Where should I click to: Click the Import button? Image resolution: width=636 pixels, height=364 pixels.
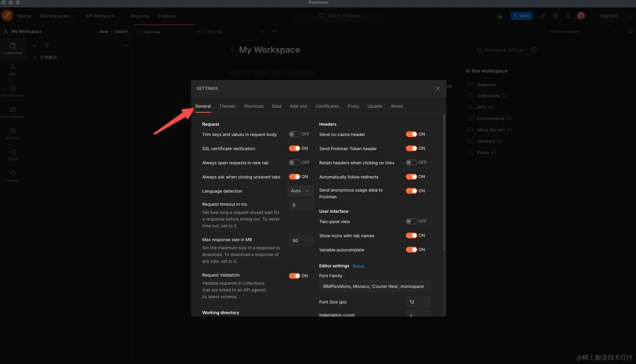pos(121,32)
